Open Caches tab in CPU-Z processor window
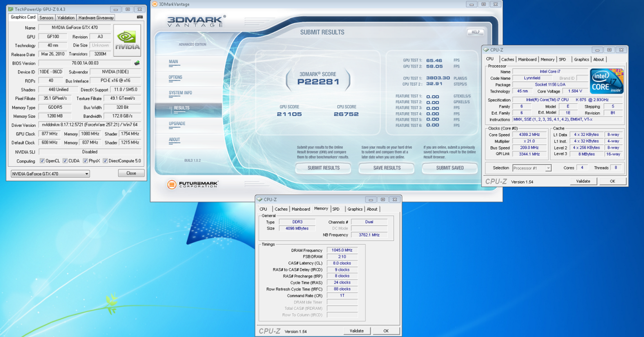 (507, 60)
